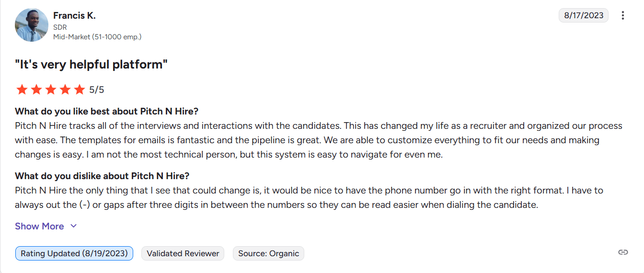Click the fifth rating star
Viewport: 644px width, 273px height.
point(79,90)
